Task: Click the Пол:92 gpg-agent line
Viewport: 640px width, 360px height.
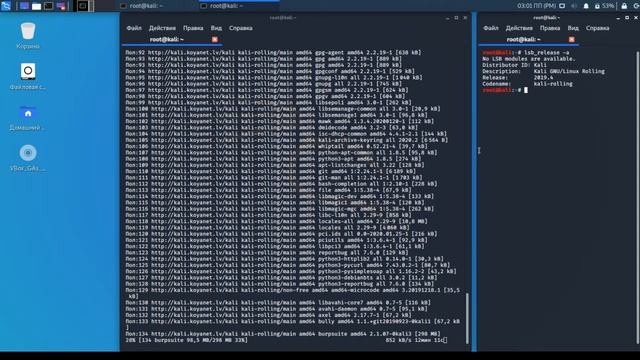Action: pyautogui.click(x=273, y=53)
